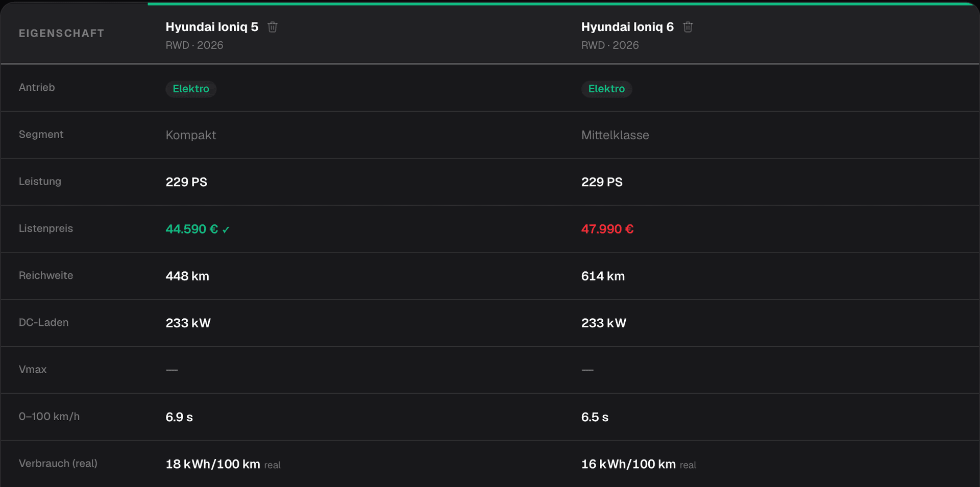
Task: Click the 0–100 km/h row label
Action: click(x=50, y=417)
